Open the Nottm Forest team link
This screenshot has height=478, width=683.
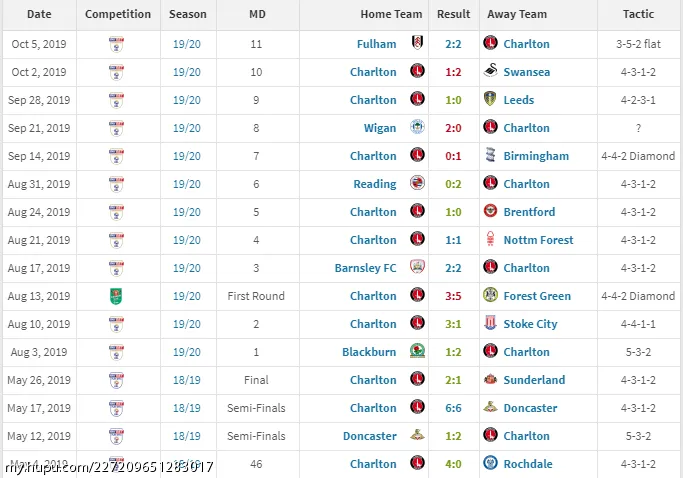[538, 240]
